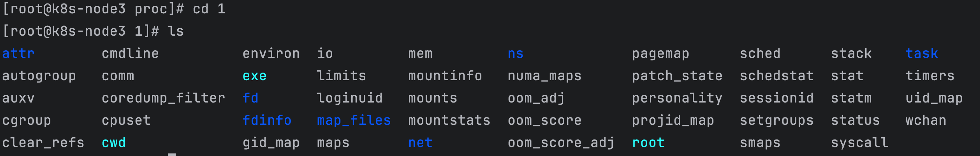This screenshot has height=156, width=980.
Task: Click the "cd 1" command text
Action: coord(209,9)
